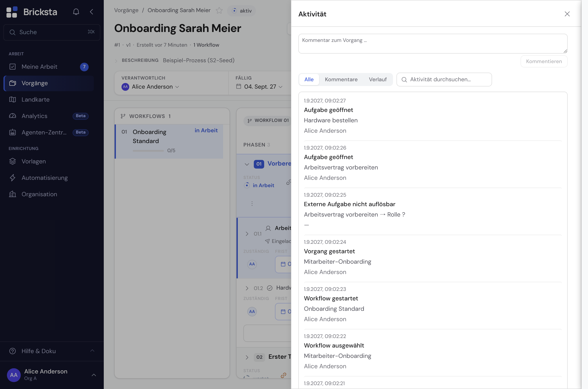Expand phase 02 Erster Tag
Image resolution: width=588 pixels, height=389 pixels.
pyautogui.click(x=247, y=357)
